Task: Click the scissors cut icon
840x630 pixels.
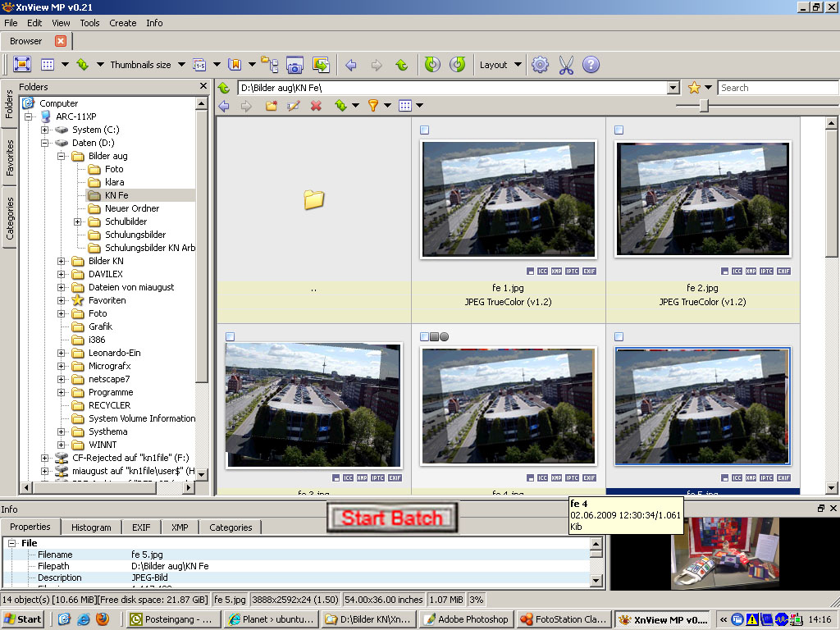Action: coord(566,65)
